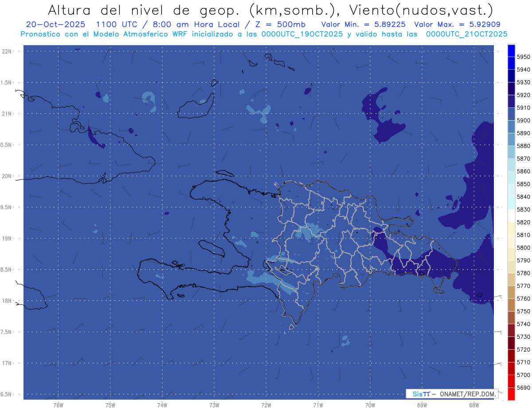The image size is (532, 411).
Task: Click the '5720' colorbar value
Action: (523, 349)
